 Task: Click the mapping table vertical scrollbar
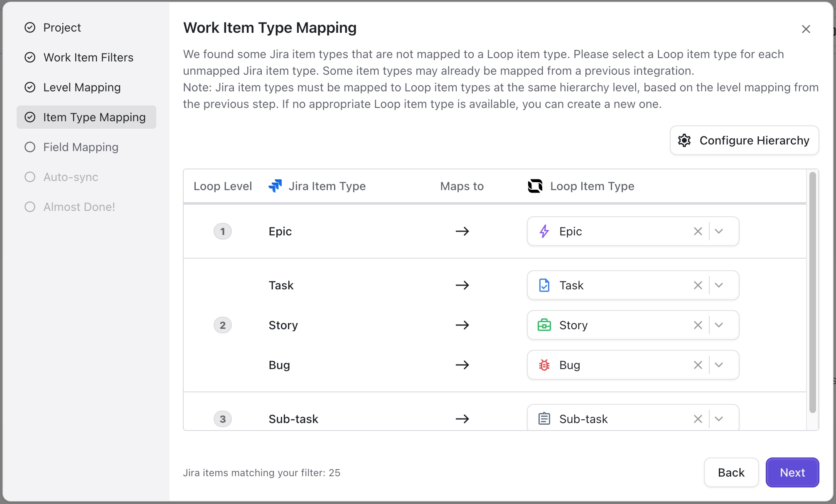point(813,292)
